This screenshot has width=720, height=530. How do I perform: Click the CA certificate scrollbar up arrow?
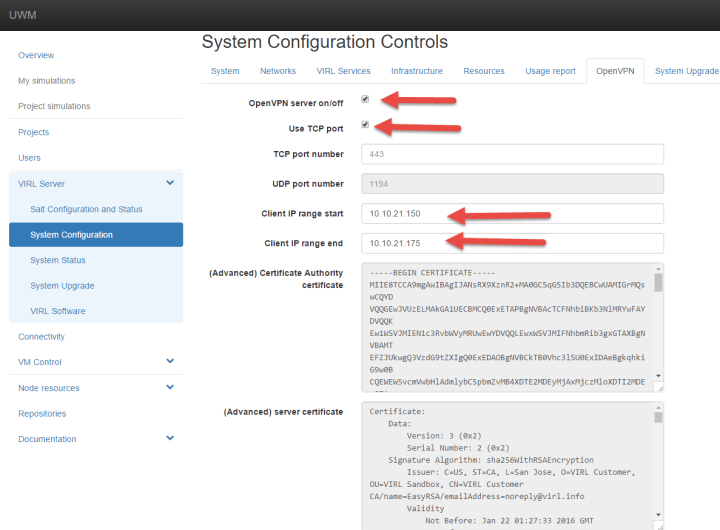pos(658,268)
